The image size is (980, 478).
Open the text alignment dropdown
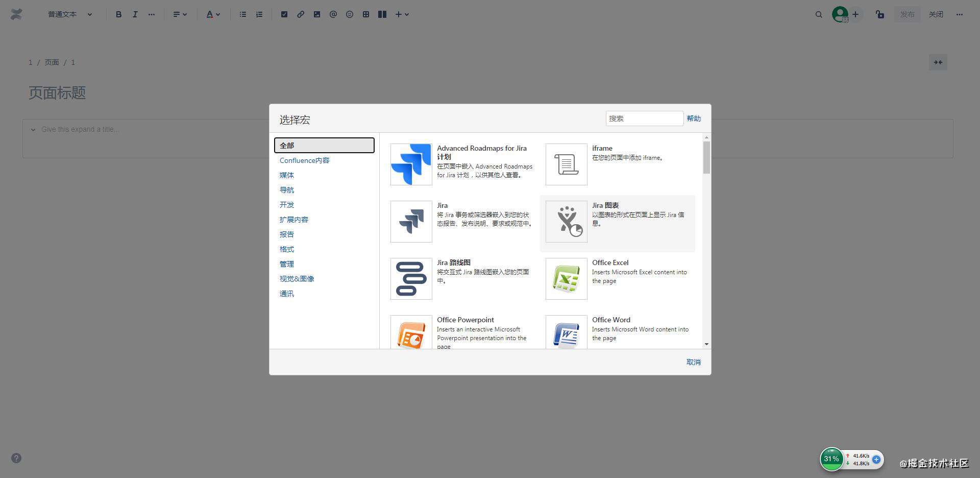(x=180, y=14)
